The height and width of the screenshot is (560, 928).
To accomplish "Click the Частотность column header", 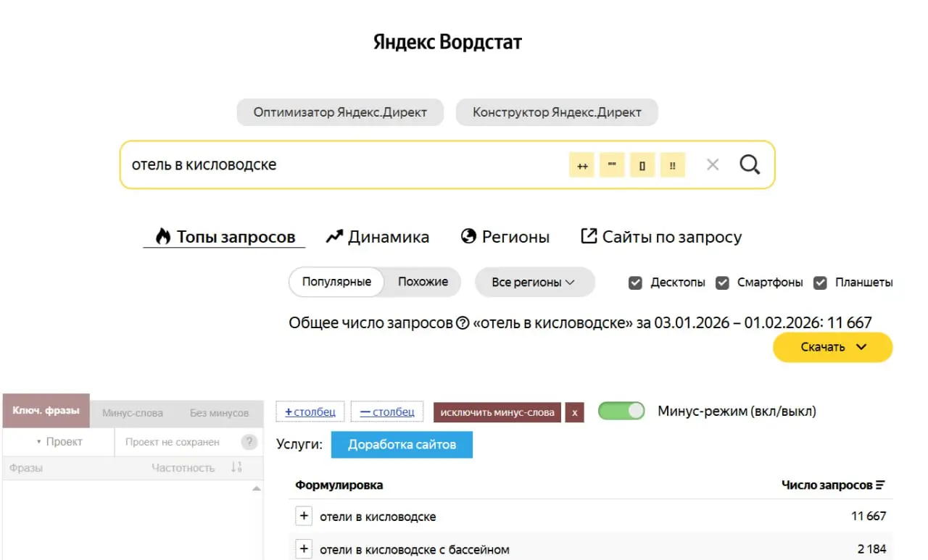I will coord(183,468).
